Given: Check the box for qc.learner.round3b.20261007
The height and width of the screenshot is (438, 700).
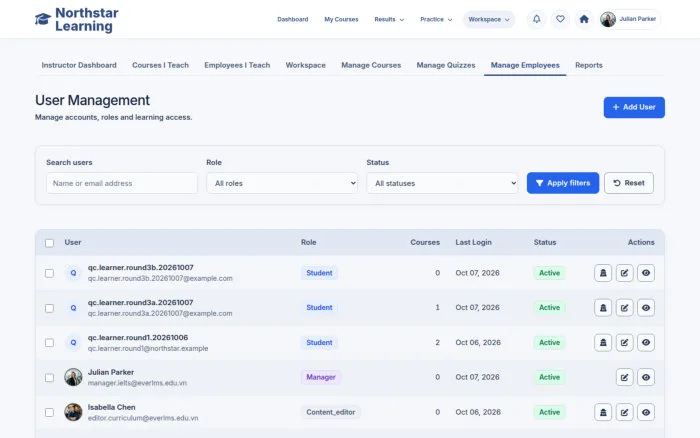Looking at the screenshot, I should [x=50, y=273].
